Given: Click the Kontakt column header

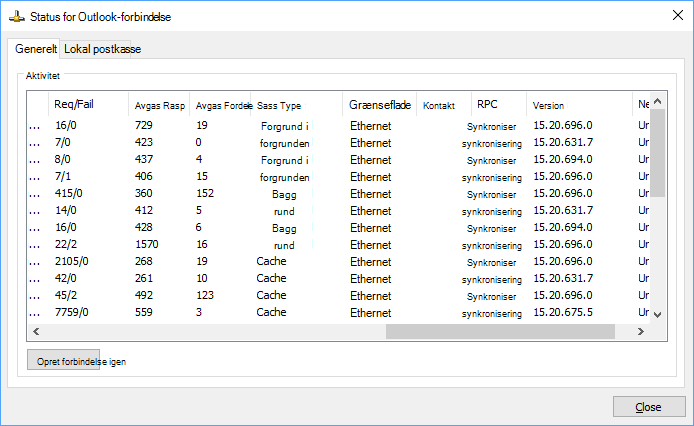Looking at the screenshot, I should pos(444,105).
